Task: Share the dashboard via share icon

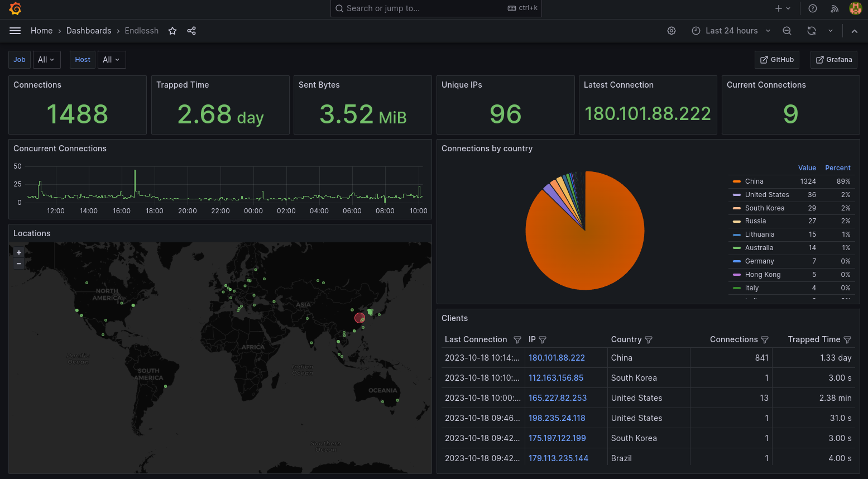Action: point(191,31)
